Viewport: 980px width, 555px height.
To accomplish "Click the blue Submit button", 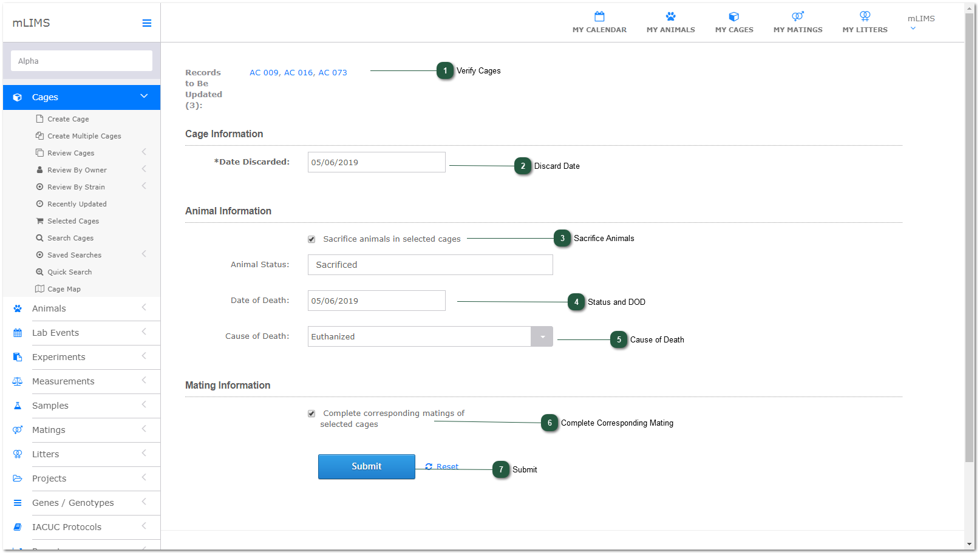I will pos(367,466).
